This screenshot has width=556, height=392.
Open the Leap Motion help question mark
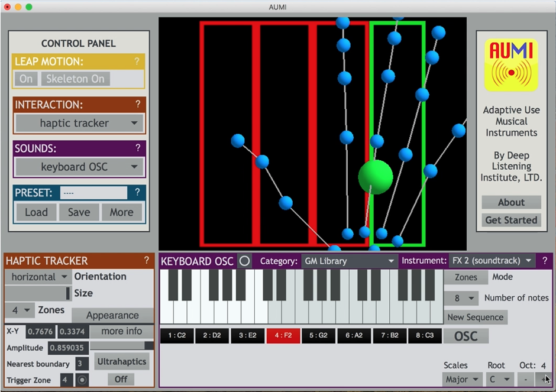[137, 61]
